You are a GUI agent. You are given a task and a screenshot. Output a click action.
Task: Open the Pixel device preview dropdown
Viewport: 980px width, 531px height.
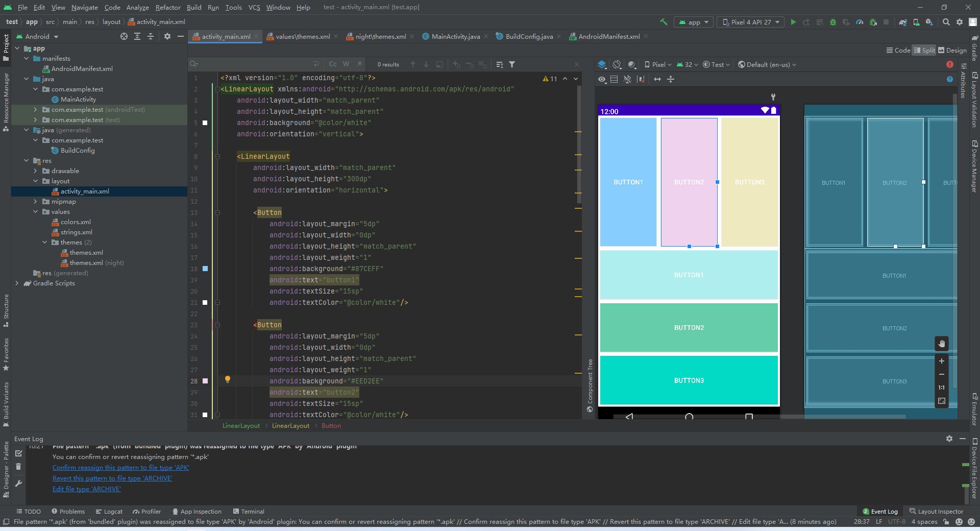point(658,64)
